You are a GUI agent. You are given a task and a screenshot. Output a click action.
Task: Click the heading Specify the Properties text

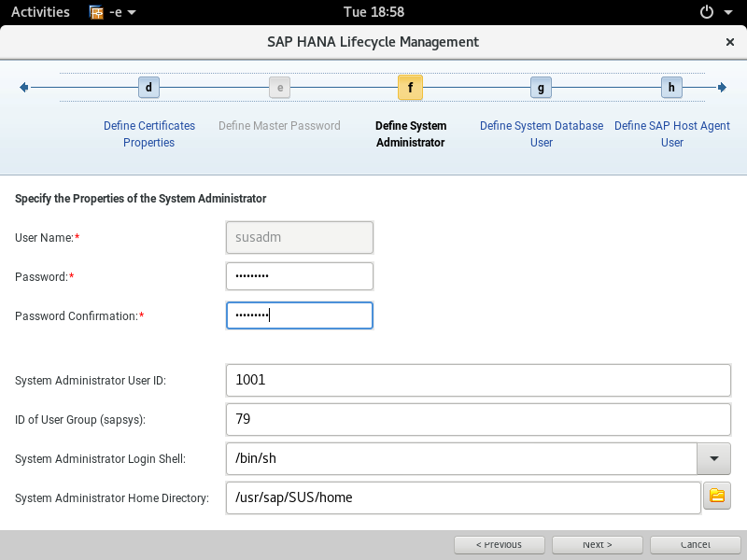[x=141, y=199]
